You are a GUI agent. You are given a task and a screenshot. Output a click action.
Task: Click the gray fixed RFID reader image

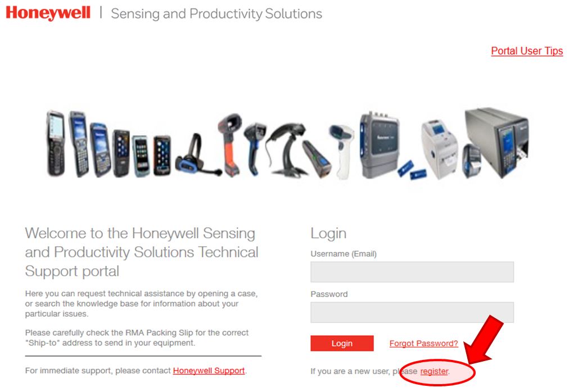(x=379, y=145)
